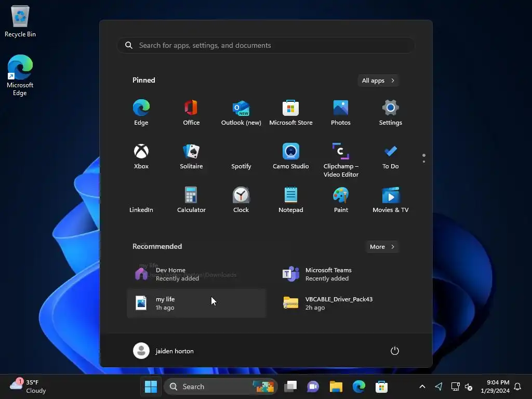Click the All apps button

(x=378, y=81)
